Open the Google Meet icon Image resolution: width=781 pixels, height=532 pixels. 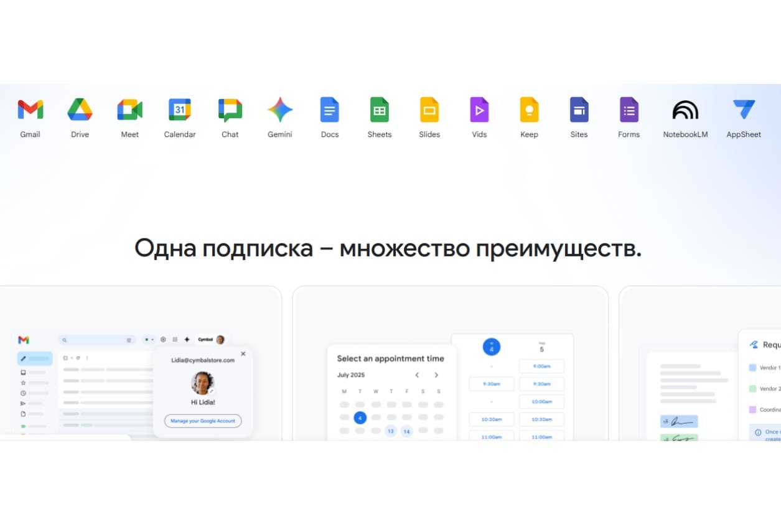[129, 110]
